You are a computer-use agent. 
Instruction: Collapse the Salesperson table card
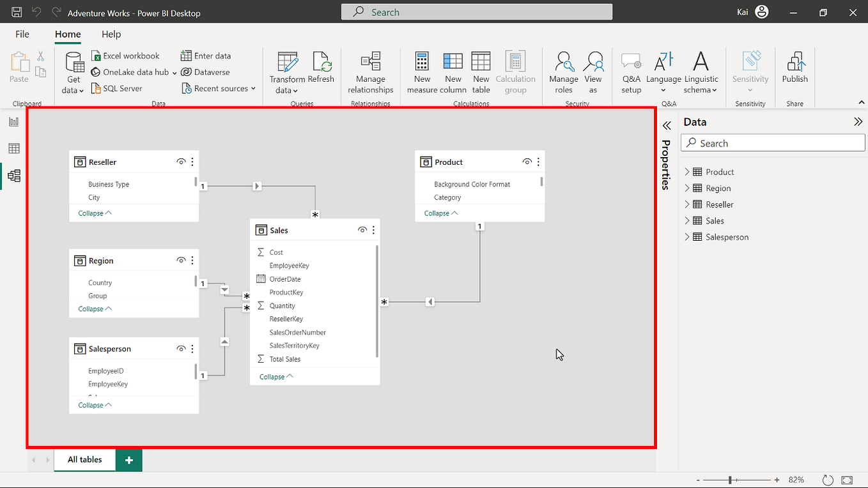[x=94, y=404]
